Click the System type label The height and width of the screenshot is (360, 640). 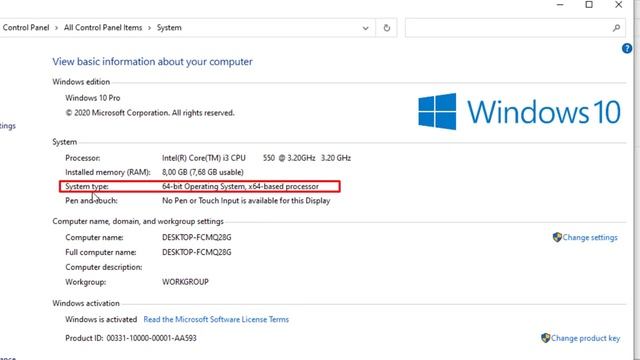click(87, 187)
